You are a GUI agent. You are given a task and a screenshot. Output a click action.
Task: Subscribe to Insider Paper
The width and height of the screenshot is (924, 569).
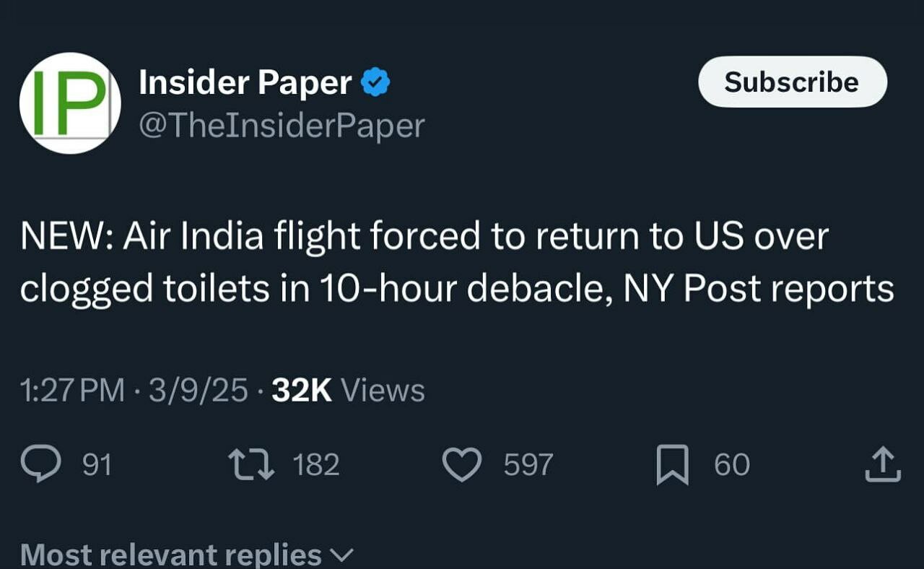pos(792,82)
